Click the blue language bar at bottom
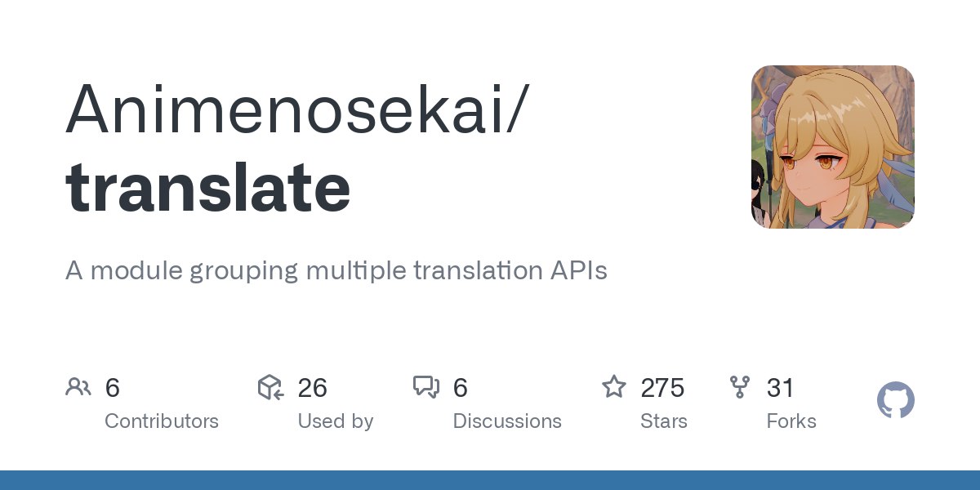The height and width of the screenshot is (490, 980). [x=490, y=480]
